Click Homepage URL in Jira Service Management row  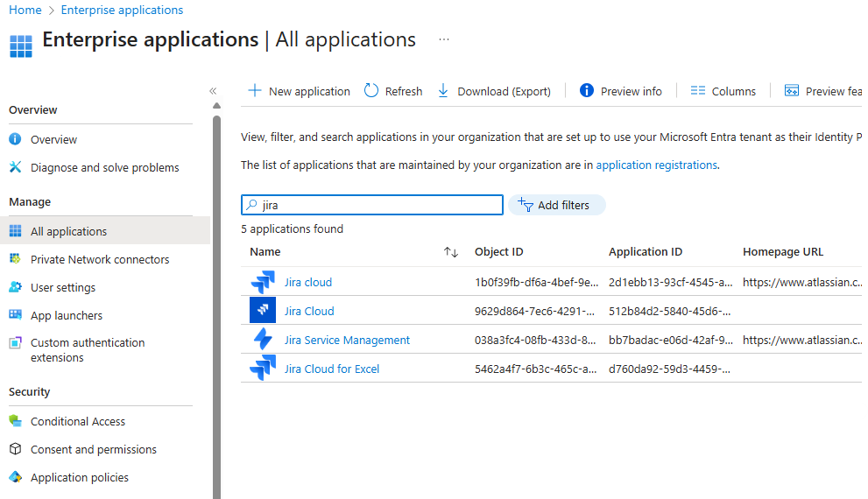802,341
